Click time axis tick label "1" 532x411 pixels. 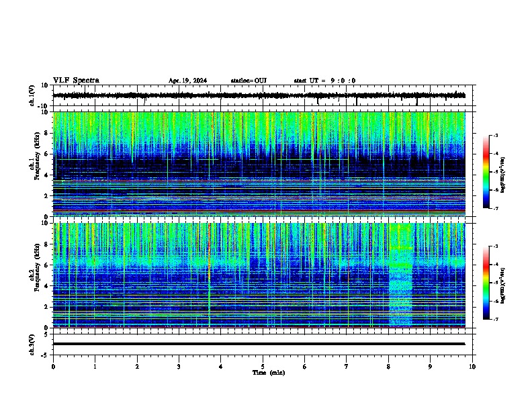[95, 367]
